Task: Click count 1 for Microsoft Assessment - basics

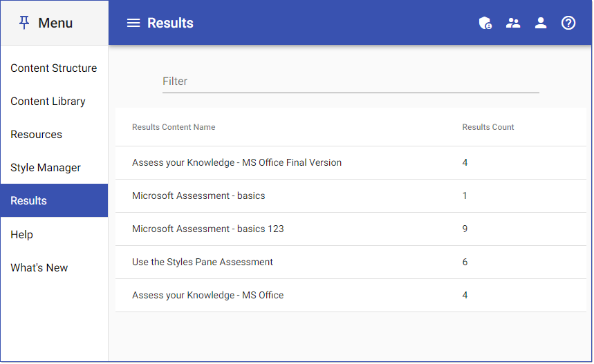Action: click(465, 196)
